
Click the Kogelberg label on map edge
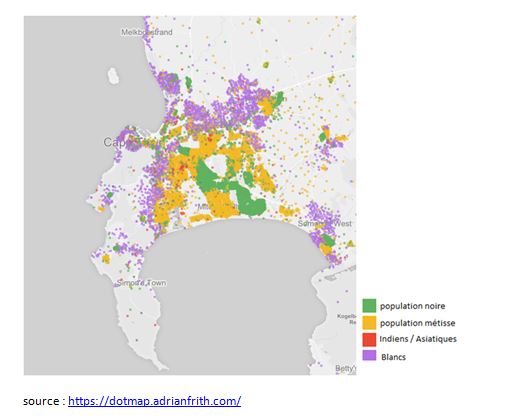(x=347, y=319)
